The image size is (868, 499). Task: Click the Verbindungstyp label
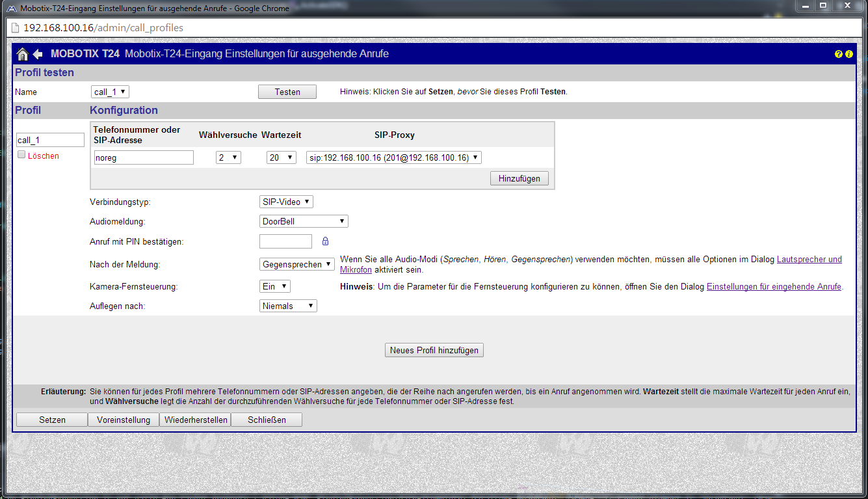[120, 202]
